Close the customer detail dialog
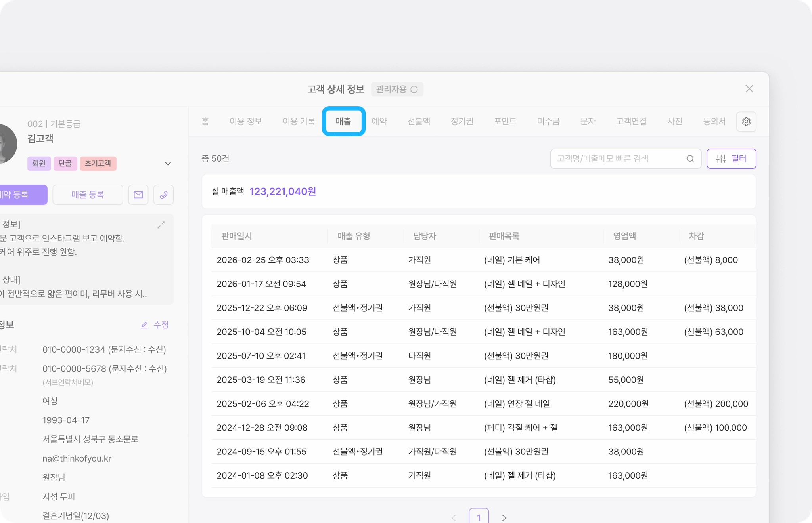Image resolution: width=812 pixels, height=523 pixels. click(749, 89)
